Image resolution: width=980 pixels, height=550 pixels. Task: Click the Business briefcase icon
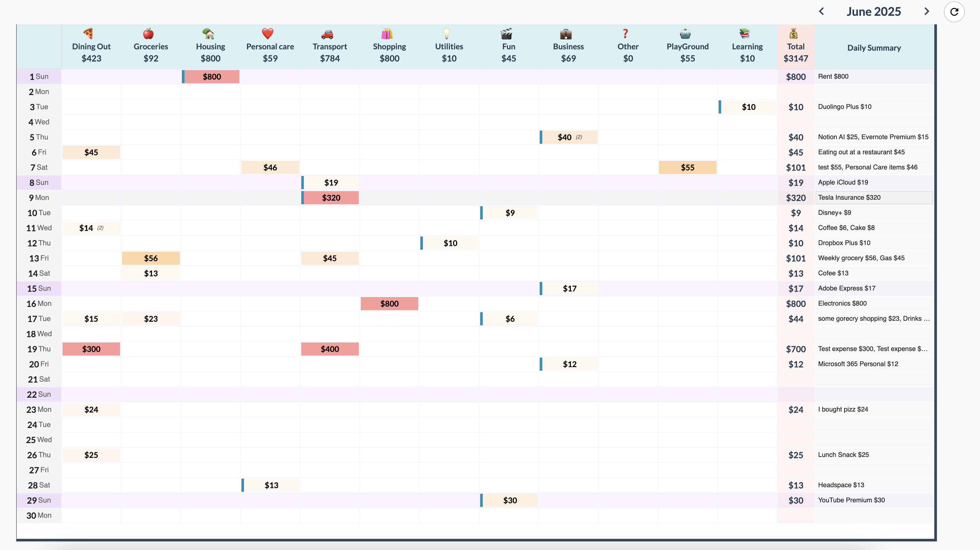(566, 34)
